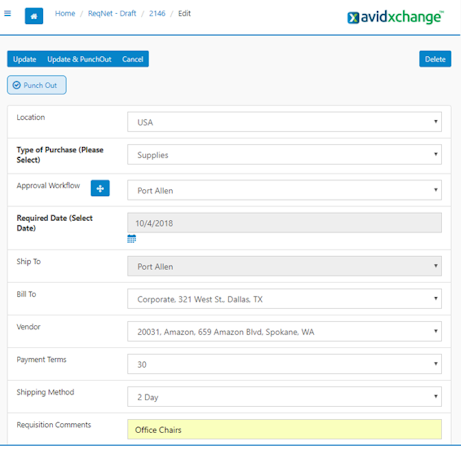The image size is (461, 450).
Task: Click the 2146 breadcrumb link
Action: click(x=157, y=13)
